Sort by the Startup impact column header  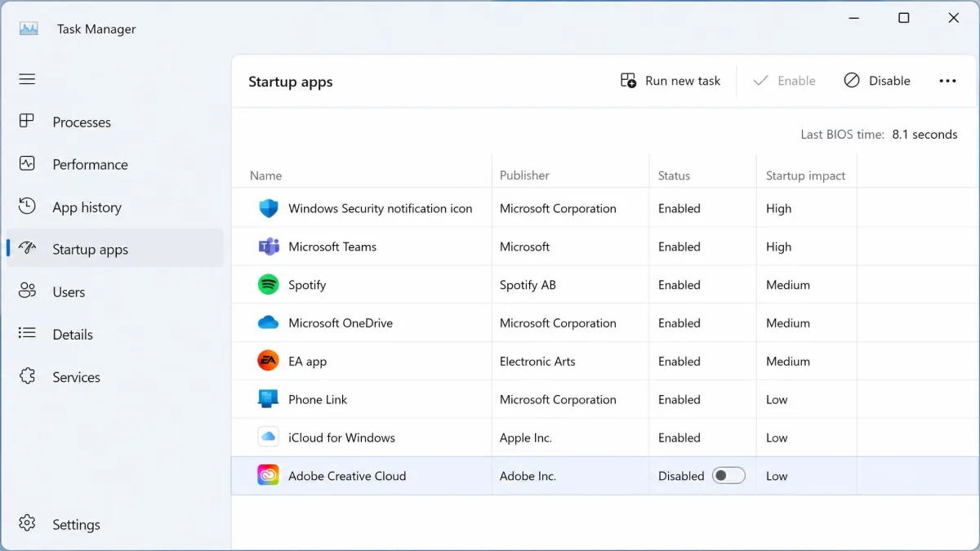tap(806, 176)
